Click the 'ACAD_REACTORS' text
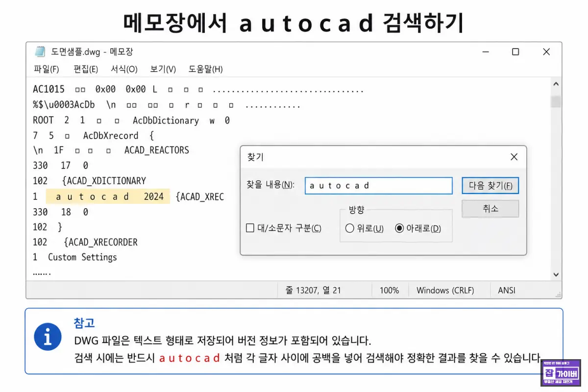Viewport: 588px width, 392px height. click(157, 150)
